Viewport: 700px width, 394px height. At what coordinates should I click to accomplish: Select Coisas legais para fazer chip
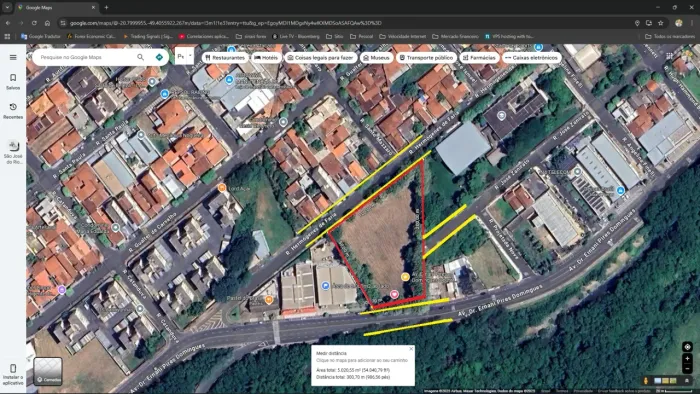coord(321,58)
